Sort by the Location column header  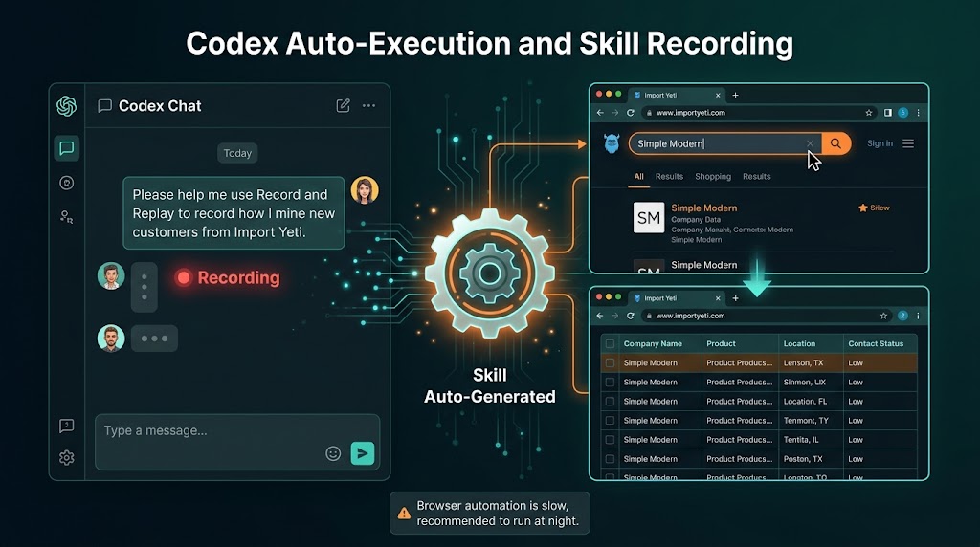pyautogui.click(x=799, y=343)
